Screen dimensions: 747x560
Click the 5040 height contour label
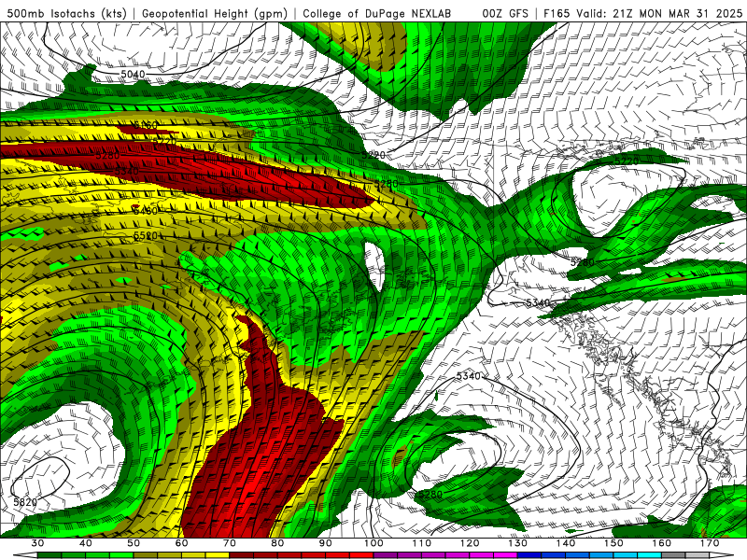tap(133, 75)
